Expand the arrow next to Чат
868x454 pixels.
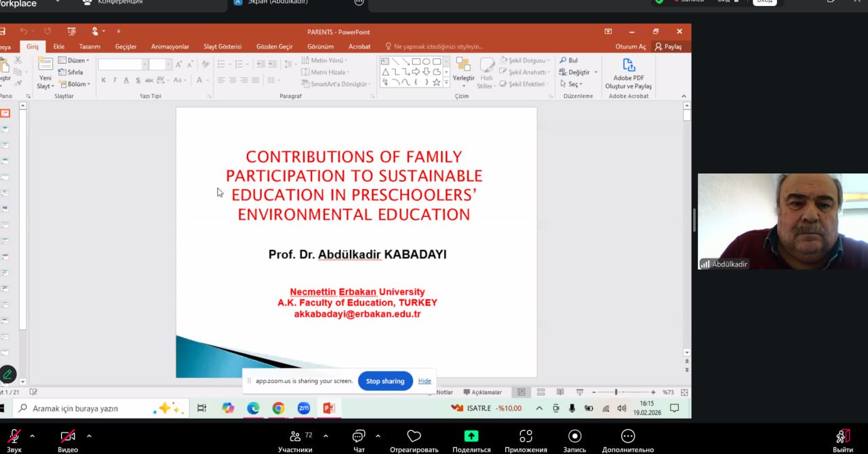point(378,436)
